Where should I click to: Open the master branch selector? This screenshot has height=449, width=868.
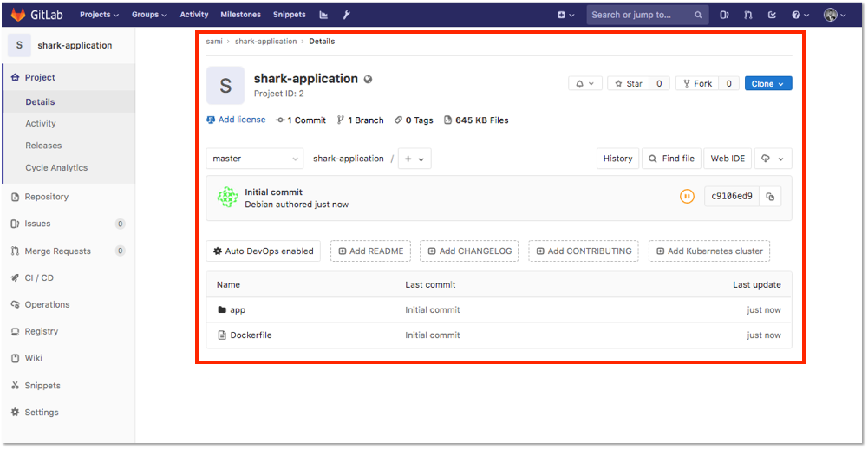pyautogui.click(x=255, y=159)
